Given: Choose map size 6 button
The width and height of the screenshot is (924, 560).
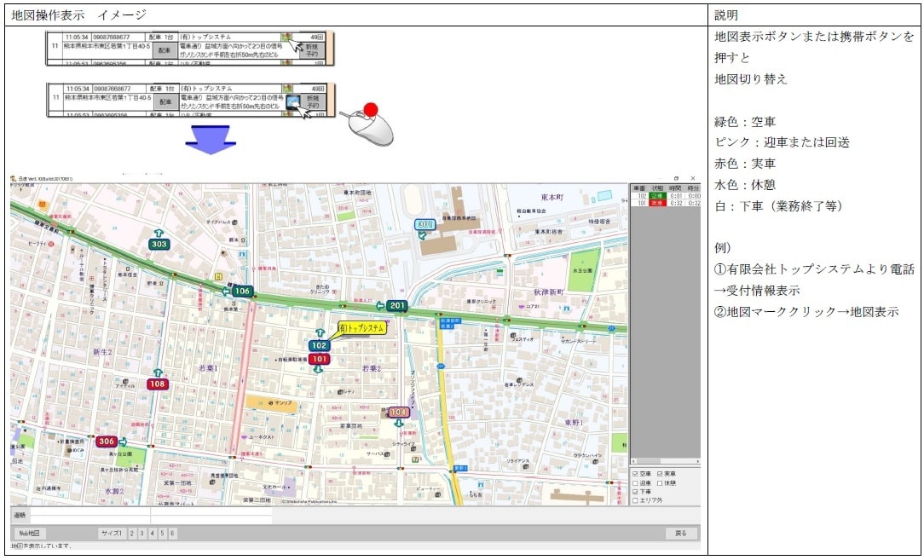Looking at the screenshot, I should pos(172,534).
